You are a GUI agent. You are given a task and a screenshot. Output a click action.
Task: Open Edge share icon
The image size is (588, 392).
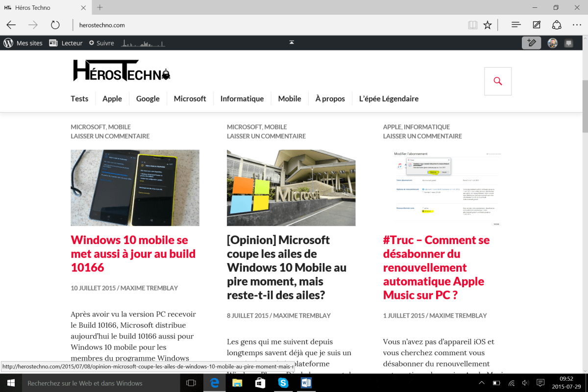pos(557,25)
